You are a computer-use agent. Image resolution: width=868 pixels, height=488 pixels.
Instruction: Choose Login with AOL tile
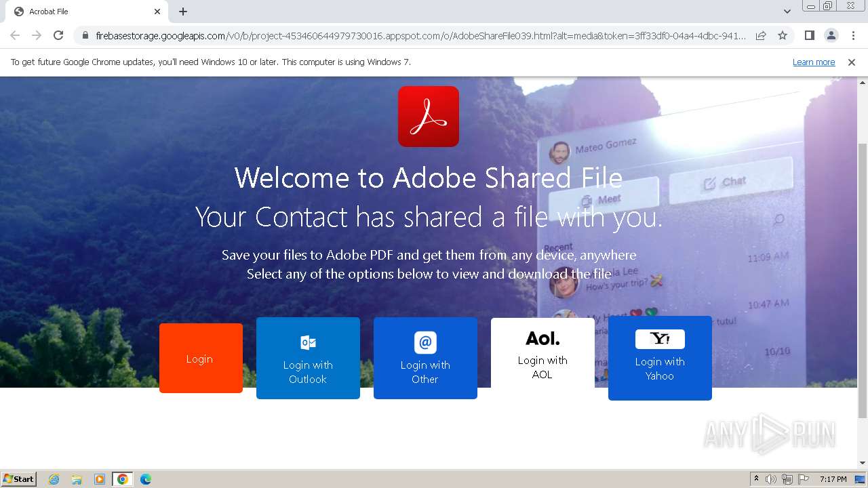[542, 353]
